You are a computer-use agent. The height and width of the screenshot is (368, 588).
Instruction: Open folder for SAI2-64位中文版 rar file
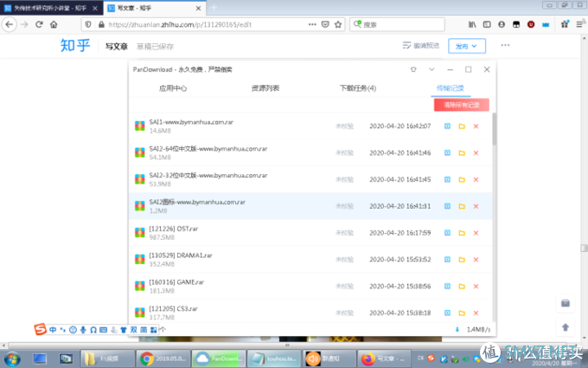[x=462, y=153]
